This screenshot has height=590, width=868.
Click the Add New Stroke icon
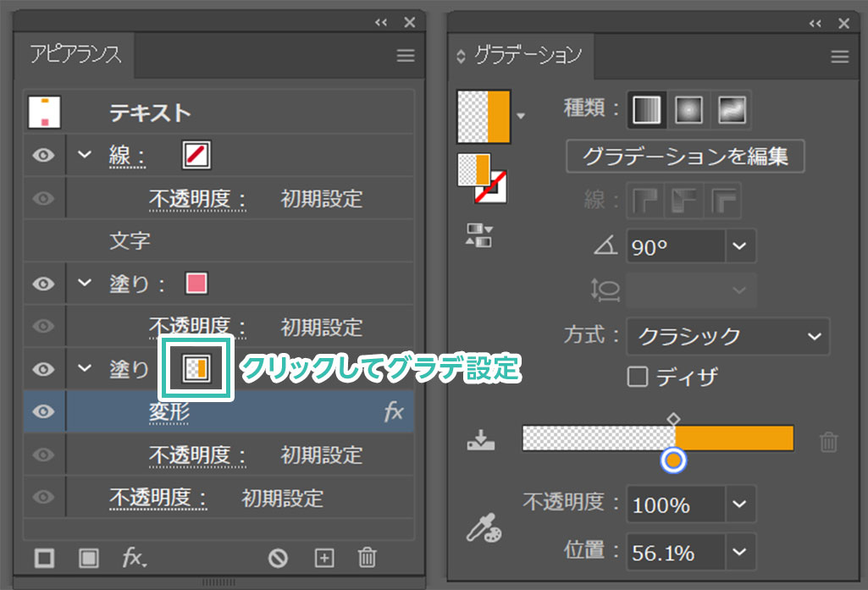click(44, 558)
